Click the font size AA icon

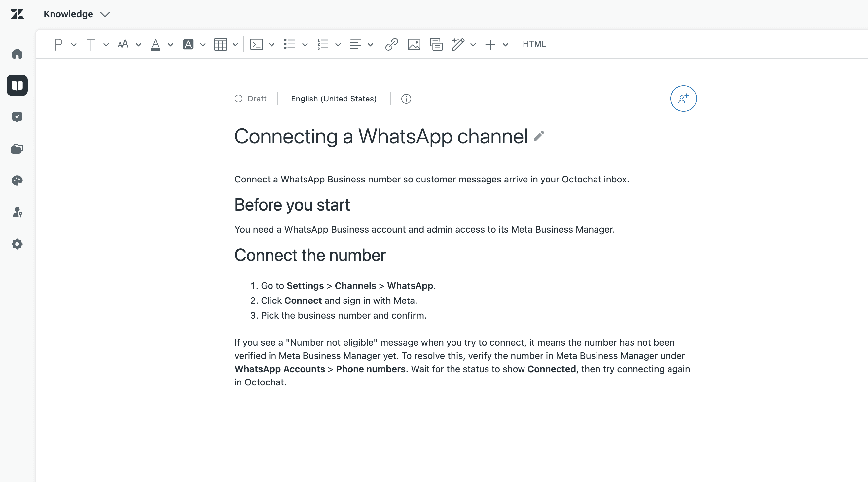tap(123, 44)
